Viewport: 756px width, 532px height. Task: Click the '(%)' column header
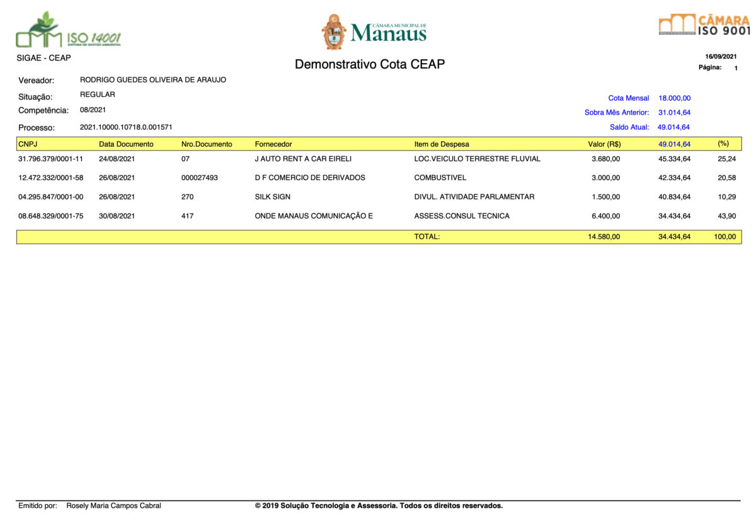tap(723, 144)
